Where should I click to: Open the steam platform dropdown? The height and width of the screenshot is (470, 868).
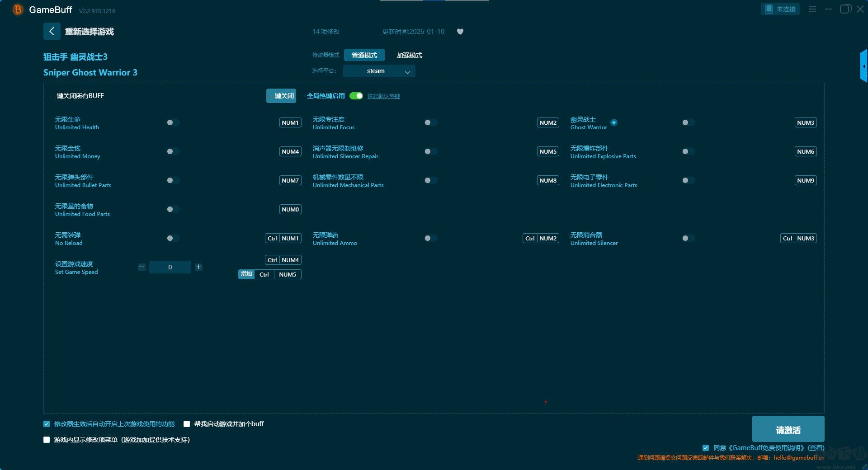pos(379,71)
